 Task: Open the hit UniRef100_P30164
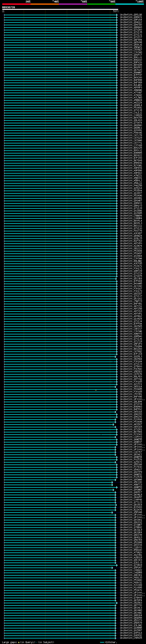tap(131, 361)
